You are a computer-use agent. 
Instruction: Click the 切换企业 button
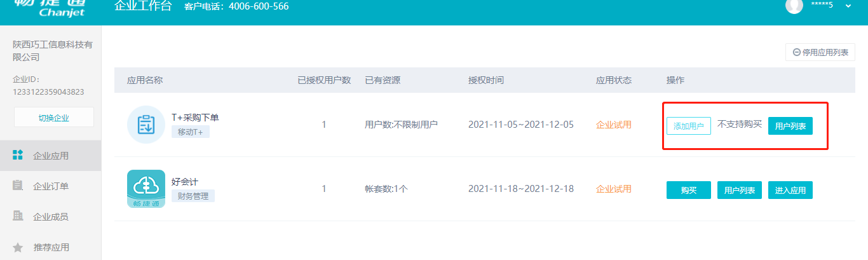pos(54,117)
